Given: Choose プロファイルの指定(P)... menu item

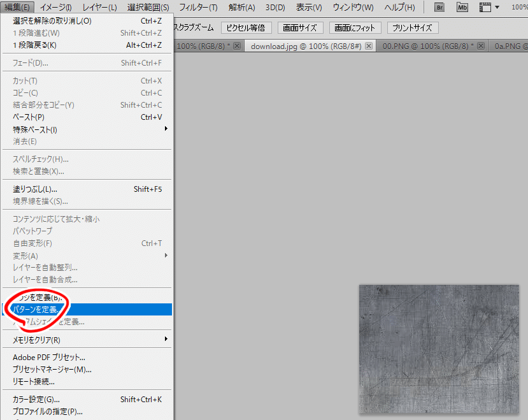Looking at the screenshot, I should (x=87, y=412).
